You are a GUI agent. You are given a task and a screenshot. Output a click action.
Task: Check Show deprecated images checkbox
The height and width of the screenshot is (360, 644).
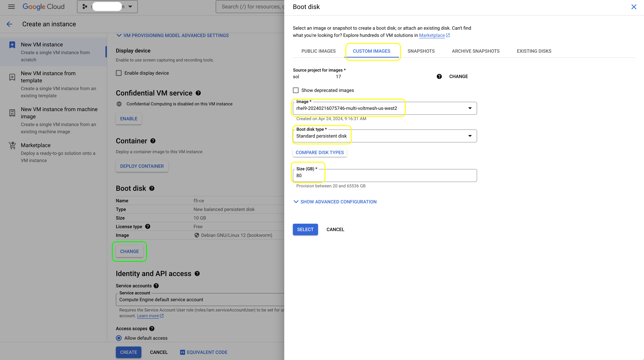point(296,90)
